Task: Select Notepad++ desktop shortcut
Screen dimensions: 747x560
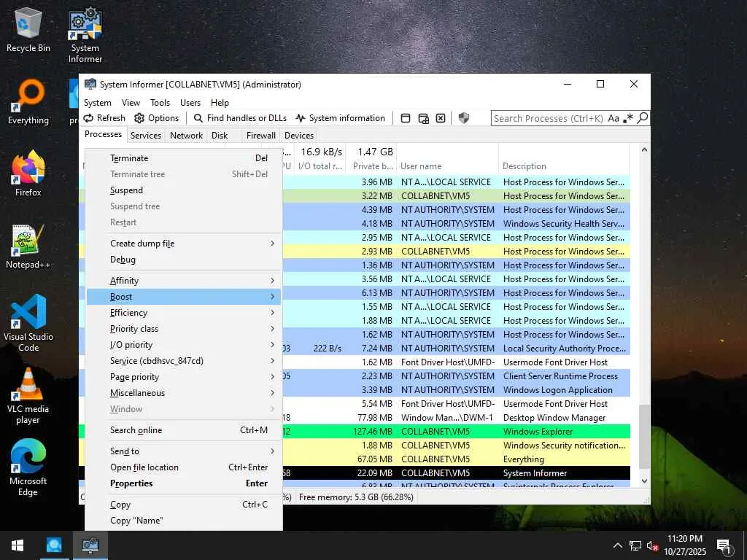Action: click(28, 246)
